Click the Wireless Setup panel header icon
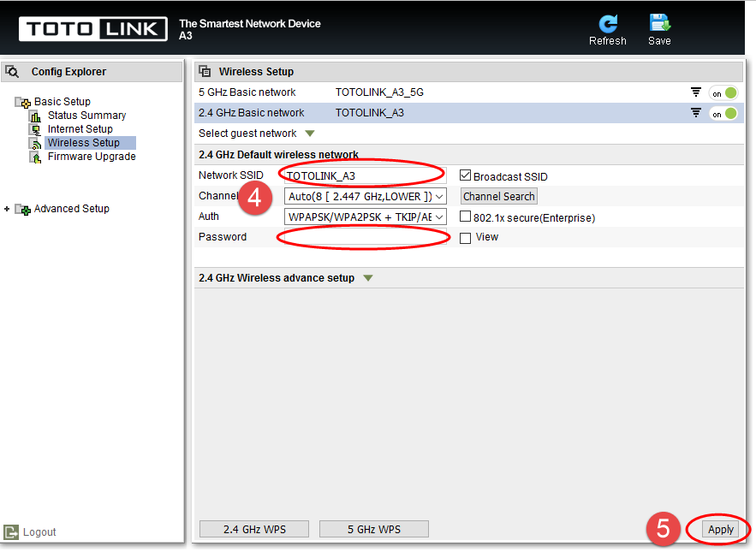Image resolution: width=756 pixels, height=558 pixels. pyautogui.click(x=205, y=71)
